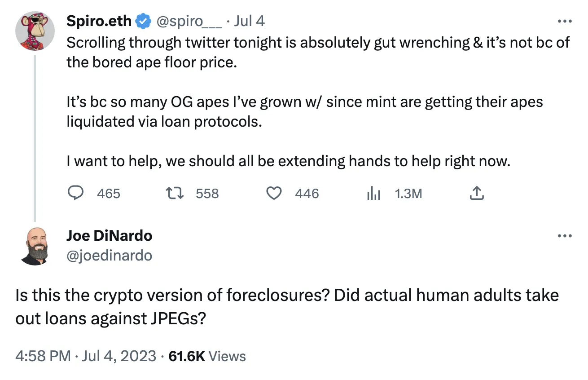Click the 446 likes count
This screenshot has width=588, height=380.
tap(307, 194)
